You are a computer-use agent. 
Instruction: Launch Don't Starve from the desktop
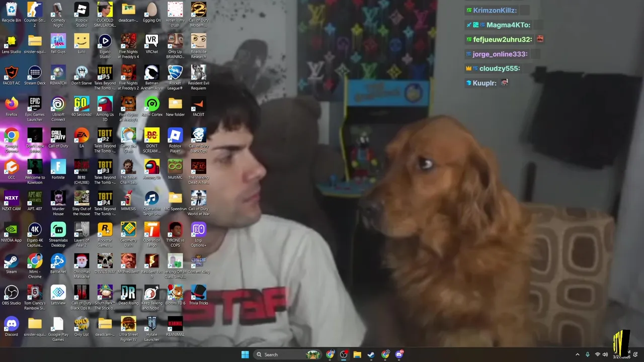pyautogui.click(x=82, y=75)
